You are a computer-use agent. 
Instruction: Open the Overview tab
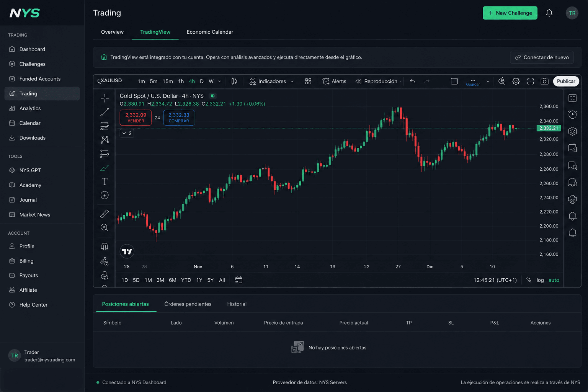pos(112,32)
